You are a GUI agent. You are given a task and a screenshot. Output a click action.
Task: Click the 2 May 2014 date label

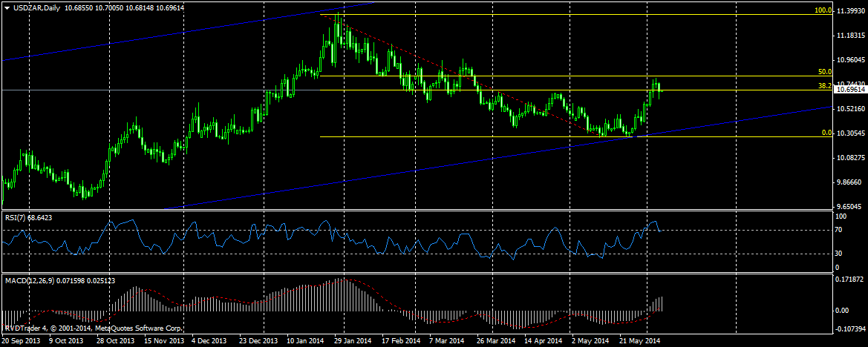coord(590,341)
